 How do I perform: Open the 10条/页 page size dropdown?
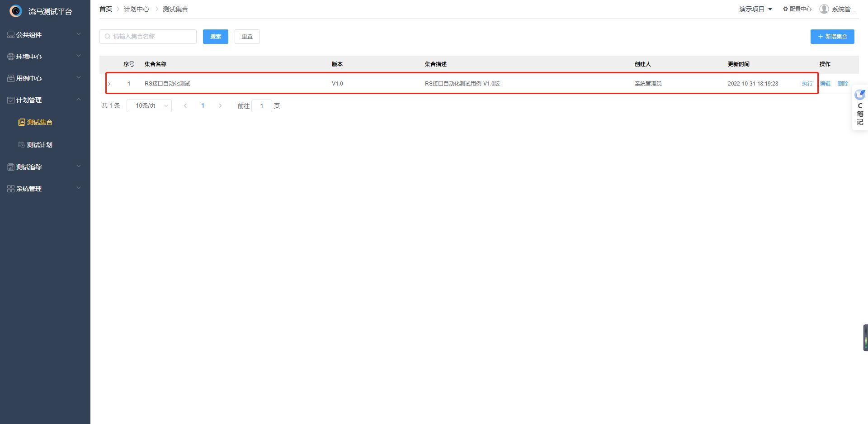coord(149,106)
